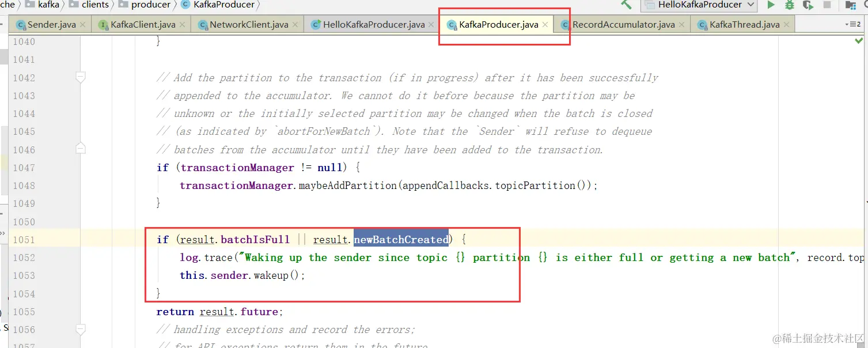
Task: Click batchIsFull in the if condition
Action: (255, 239)
